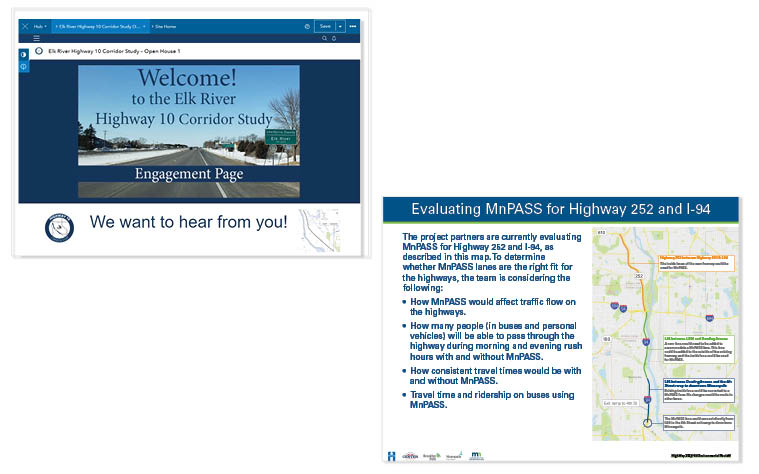Open the three-dot more options menu
Viewport: 759px width, 474px height.
pos(353,27)
